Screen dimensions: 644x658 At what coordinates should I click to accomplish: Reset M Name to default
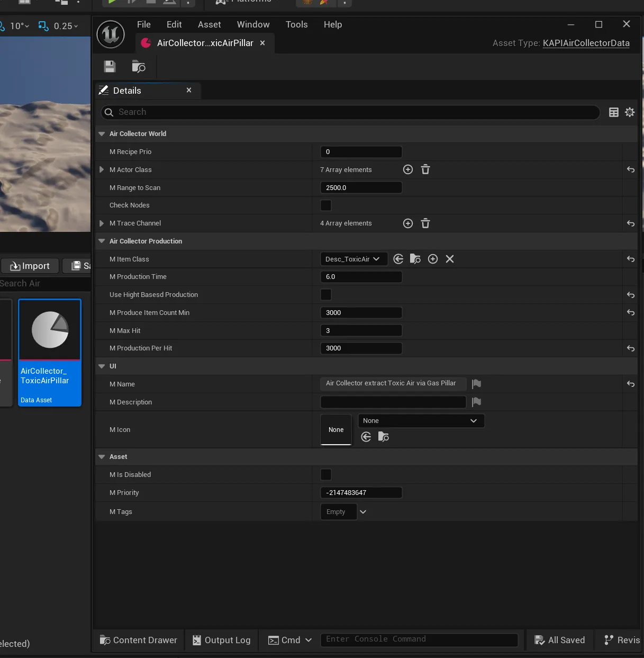tap(631, 384)
